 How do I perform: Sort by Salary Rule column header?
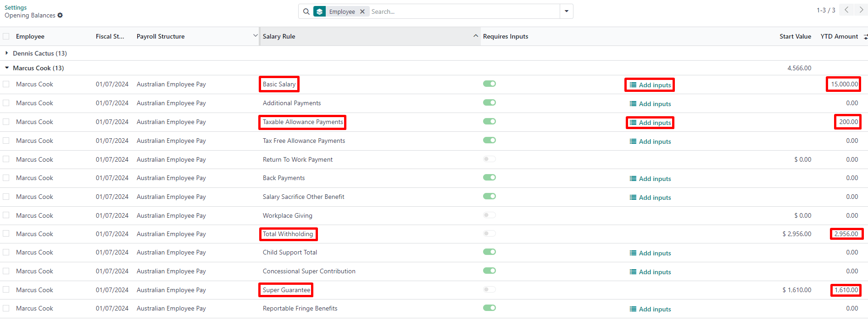(x=279, y=36)
